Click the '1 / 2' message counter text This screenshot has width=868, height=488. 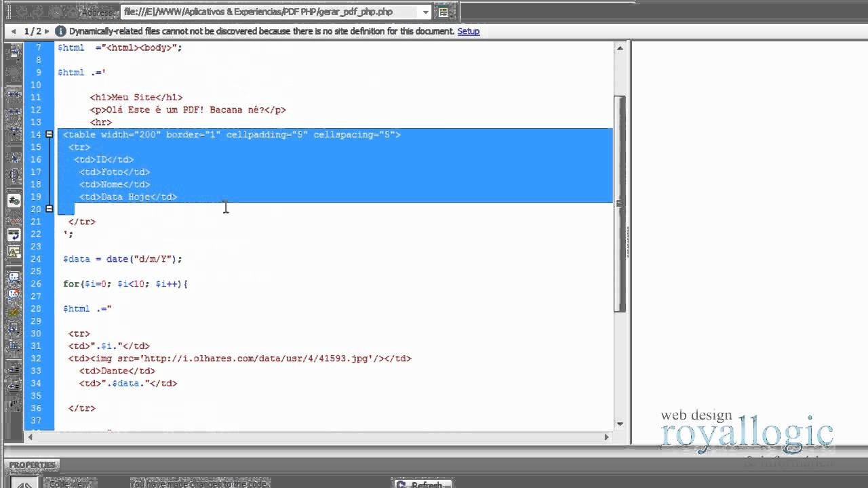(33, 31)
